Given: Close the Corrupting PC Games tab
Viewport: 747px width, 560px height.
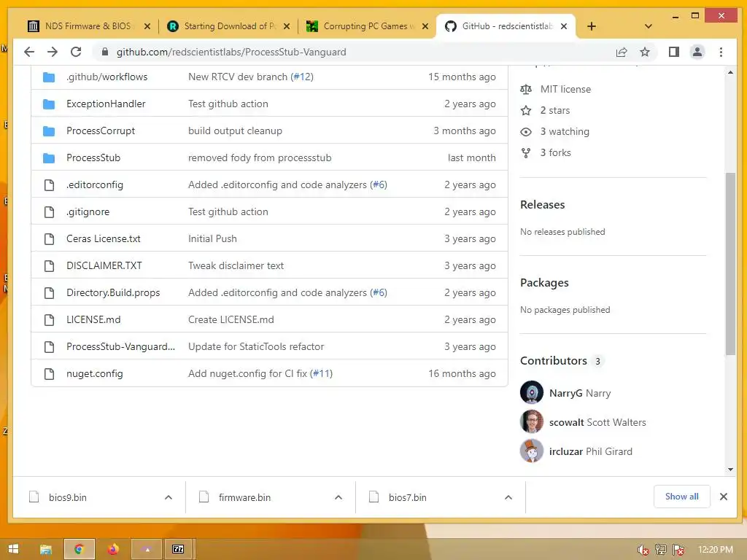Looking at the screenshot, I should pyautogui.click(x=425, y=26).
